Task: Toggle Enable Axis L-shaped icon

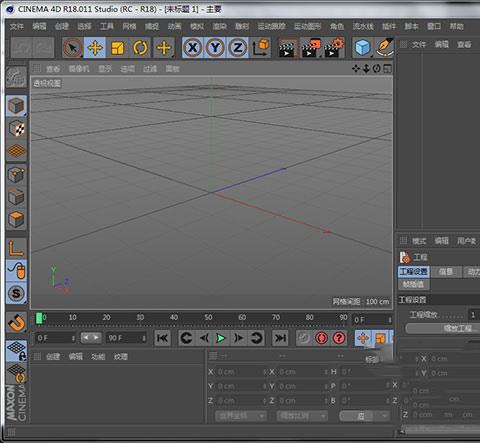Action: click(x=16, y=249)
